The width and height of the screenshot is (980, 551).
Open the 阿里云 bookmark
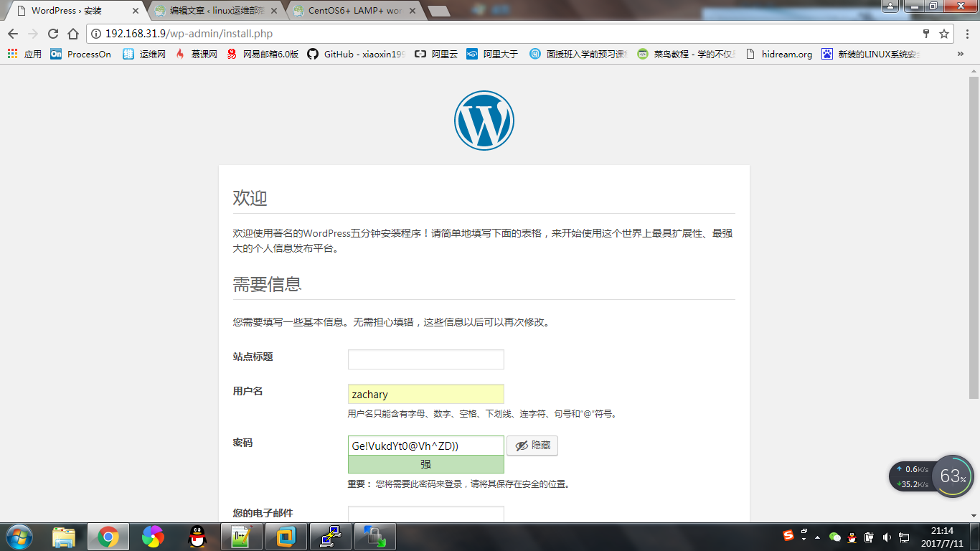(x=435, y=54)
